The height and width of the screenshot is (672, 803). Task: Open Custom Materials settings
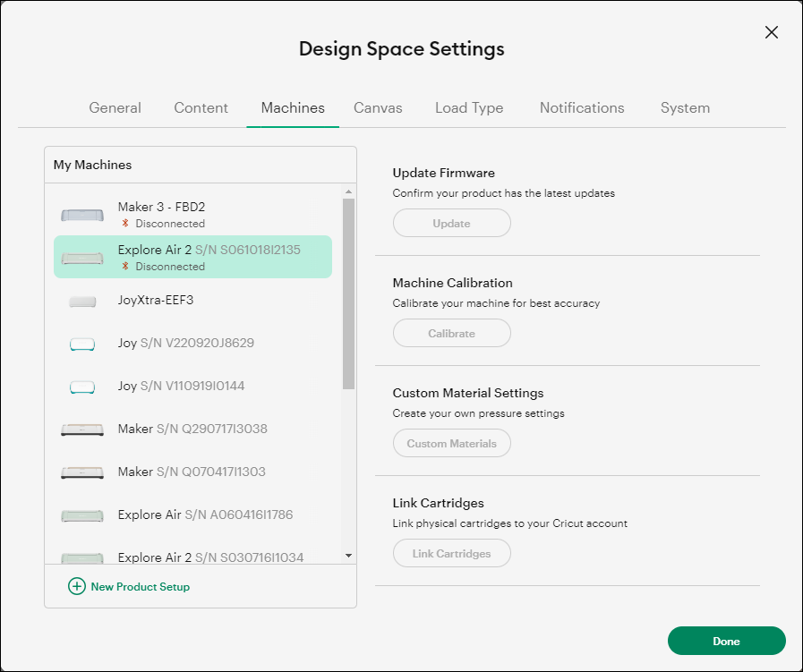[451, 443]
